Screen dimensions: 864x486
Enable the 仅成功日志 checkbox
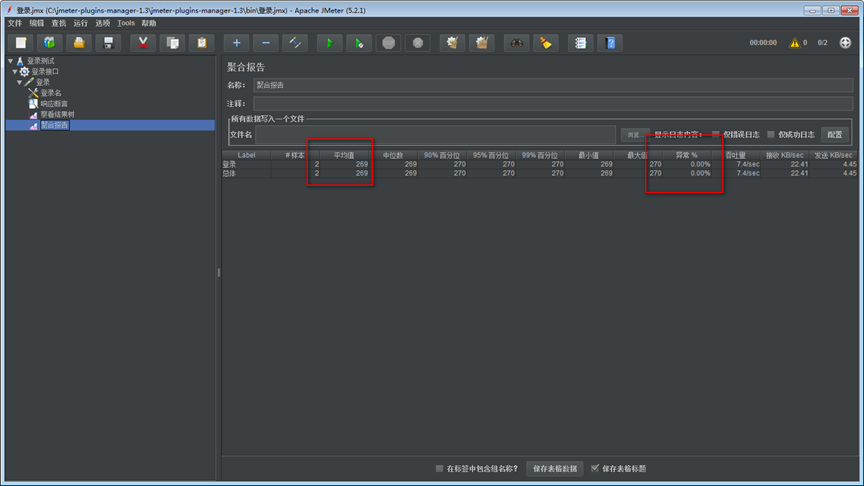(x=771, y=134)
